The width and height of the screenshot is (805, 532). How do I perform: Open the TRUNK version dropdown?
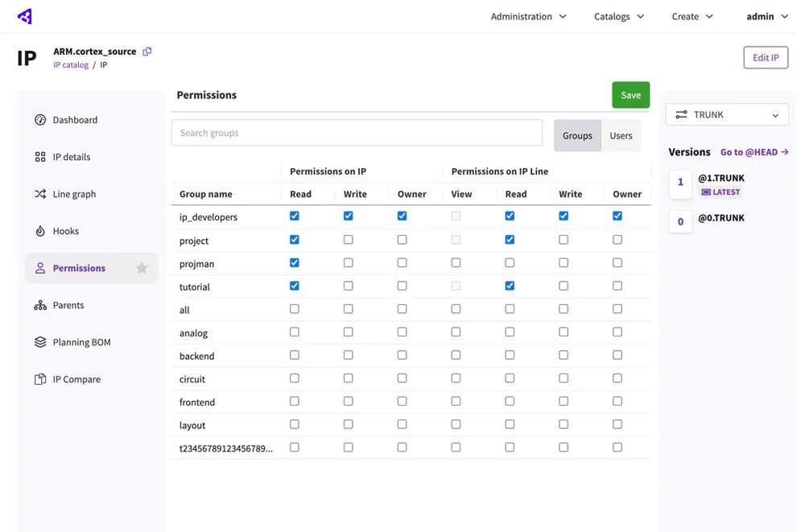point(726,114)
